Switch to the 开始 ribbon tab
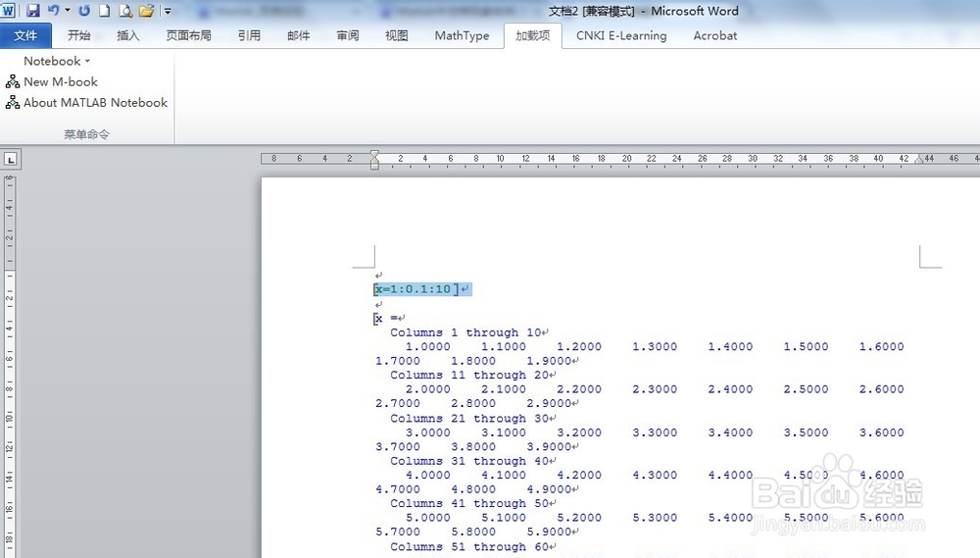Image resolution: width=980 pixels, height=558 pixels. [79, 35]
